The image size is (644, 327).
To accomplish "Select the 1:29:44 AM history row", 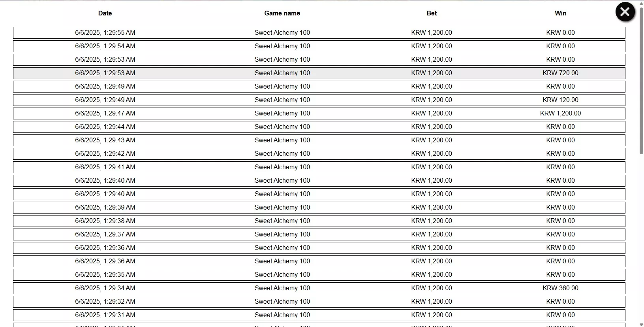I will coord(319,127).
